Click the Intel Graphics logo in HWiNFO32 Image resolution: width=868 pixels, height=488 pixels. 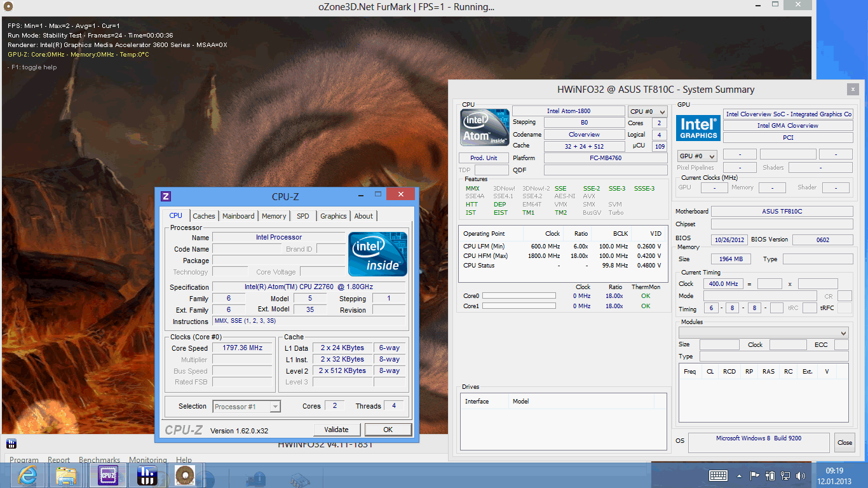click(698, 127)
